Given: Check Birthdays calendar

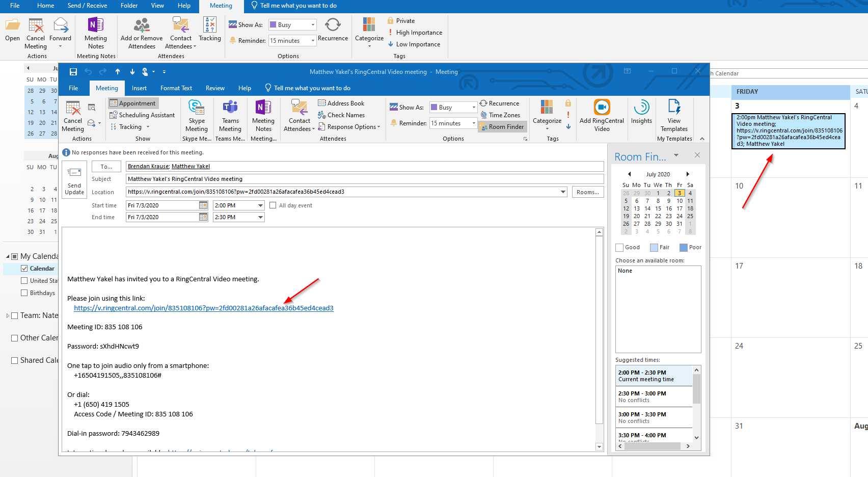Looking at the screenshot, I should click(x=24, y=293).
